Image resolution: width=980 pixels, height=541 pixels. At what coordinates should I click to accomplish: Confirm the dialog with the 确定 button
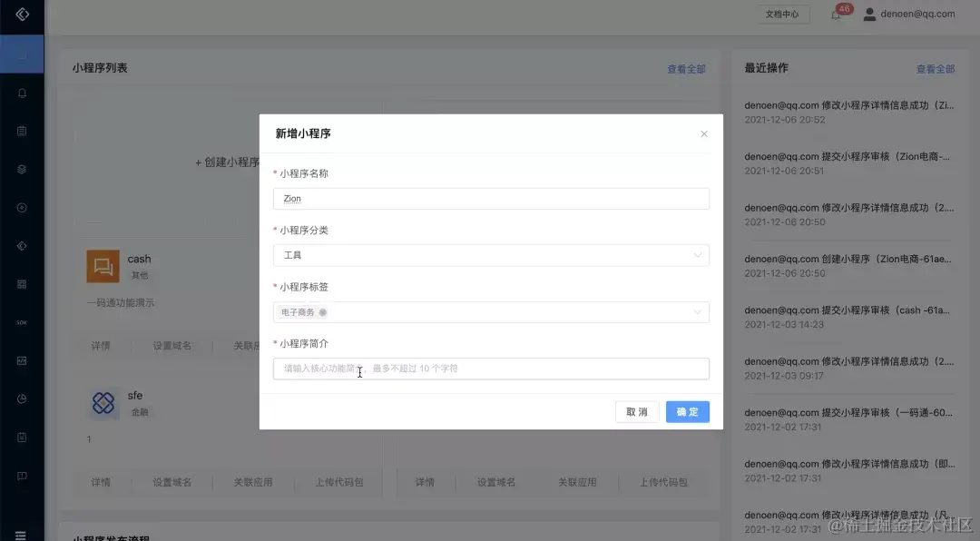tap(687, 411)
